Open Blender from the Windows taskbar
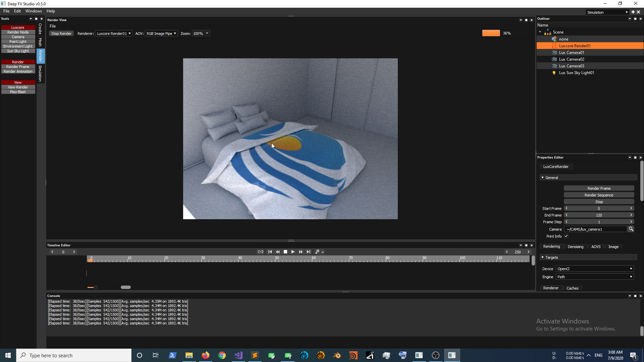Viewport: 644px width, 362px height. (x=337, y=355)
